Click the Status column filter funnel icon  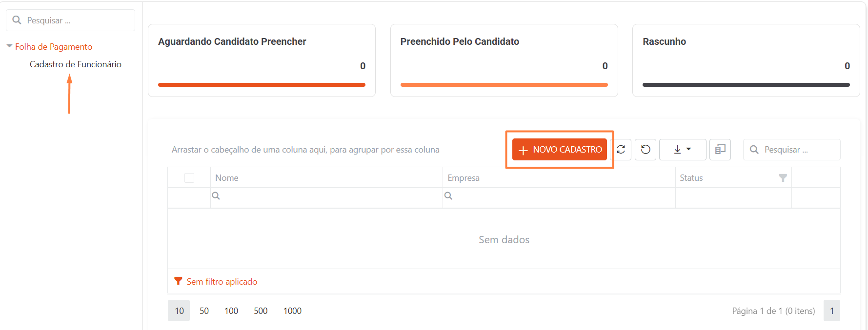[x=783, y=178]
